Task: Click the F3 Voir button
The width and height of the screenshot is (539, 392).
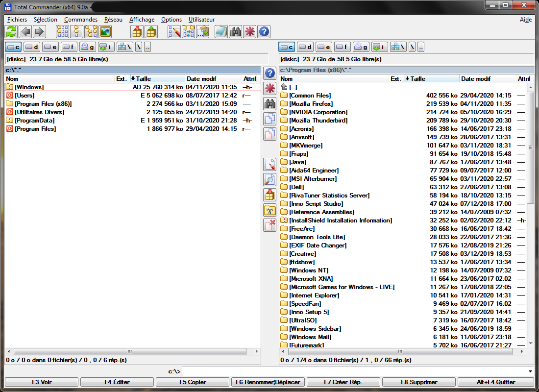Action: point(42,382)
